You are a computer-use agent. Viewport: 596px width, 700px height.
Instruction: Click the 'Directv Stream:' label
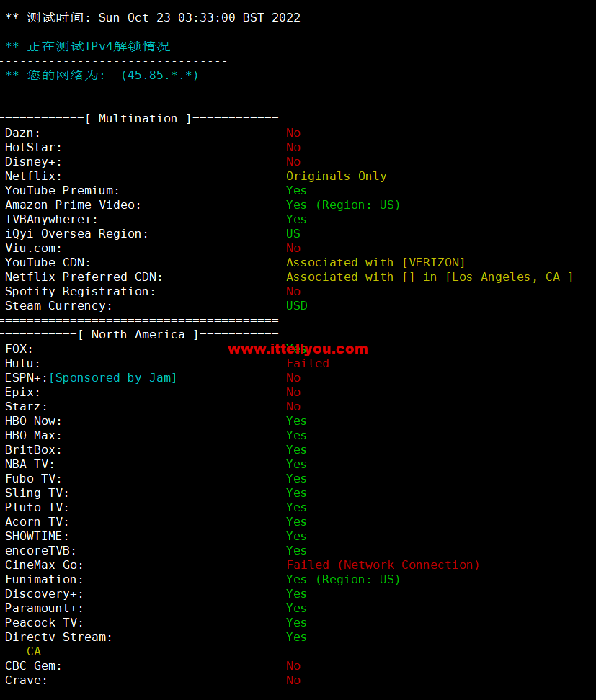(x=58, y=637)
